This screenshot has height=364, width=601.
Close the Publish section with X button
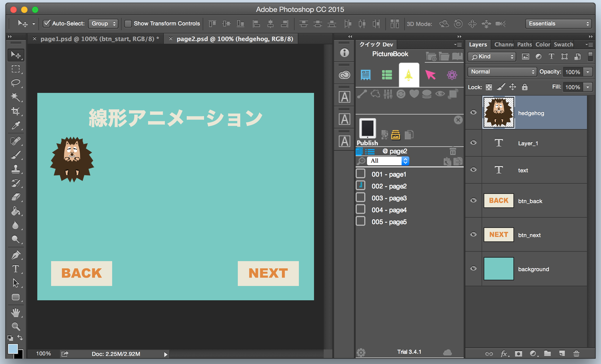point(458,120)
